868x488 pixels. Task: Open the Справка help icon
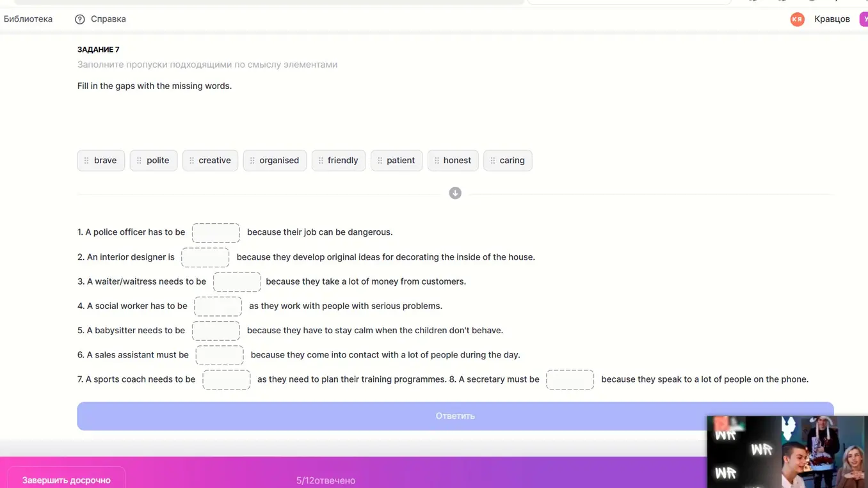pyautogui.click(x=80, y=19)
